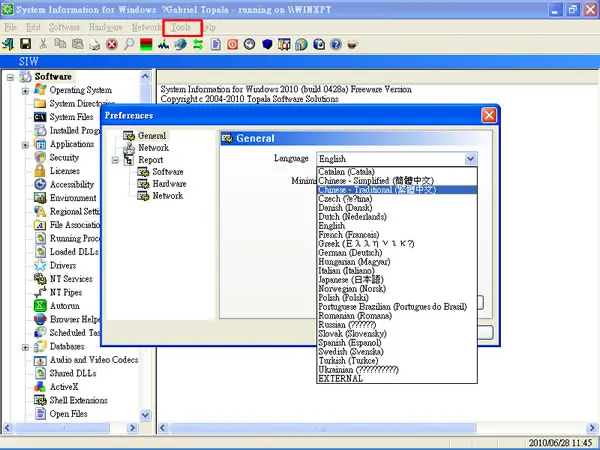The width and height of the screenshot is (600, 450).
Task: Click the blue question mark Help icon
Action: [336, 44]
